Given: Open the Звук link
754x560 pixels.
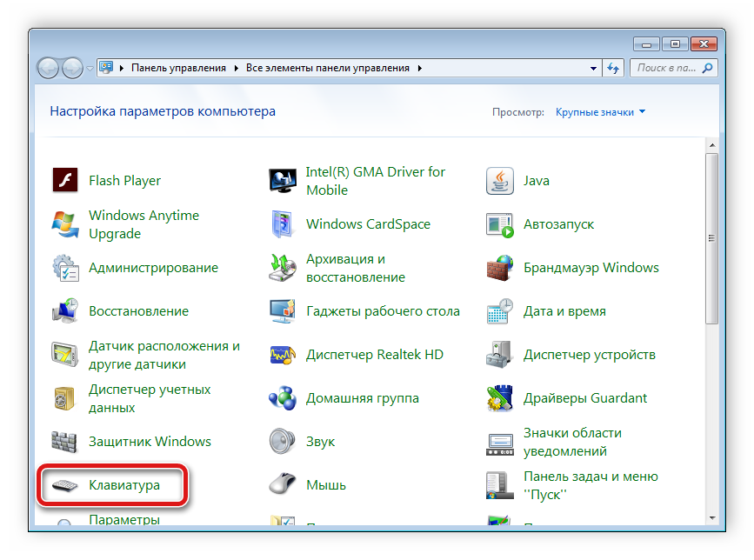Looking at the screenshot, I should point(320,442).
